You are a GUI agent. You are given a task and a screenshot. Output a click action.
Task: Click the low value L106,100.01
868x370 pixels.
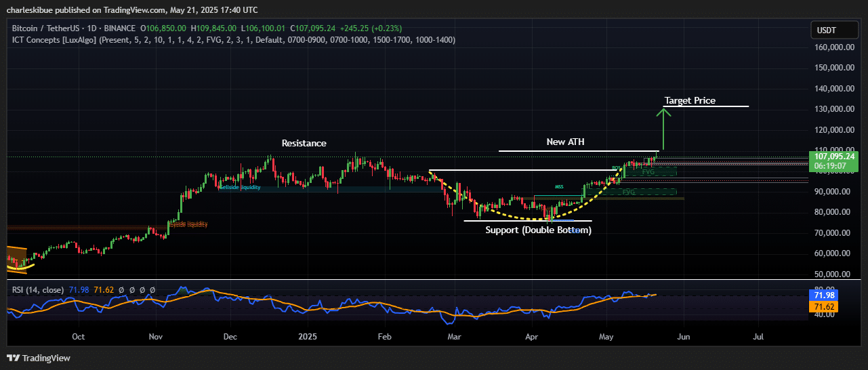pyautogui.click(x=263, y=28)
